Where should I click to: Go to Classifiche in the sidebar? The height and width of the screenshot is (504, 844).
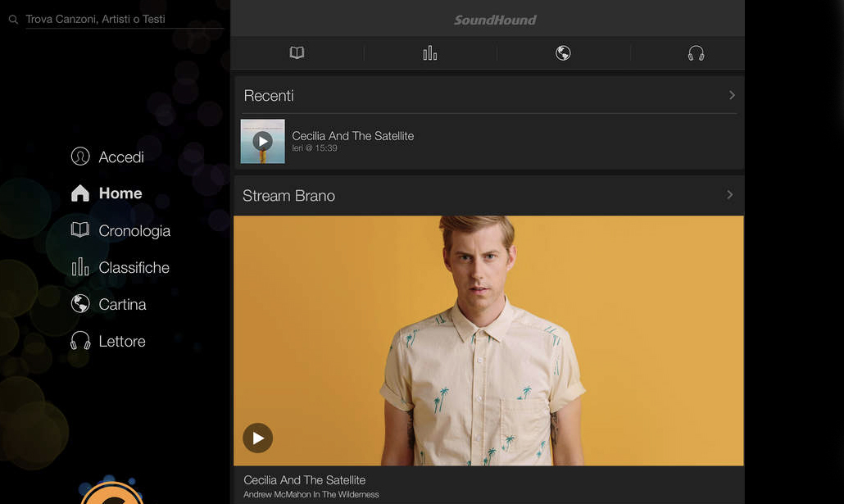134,268
